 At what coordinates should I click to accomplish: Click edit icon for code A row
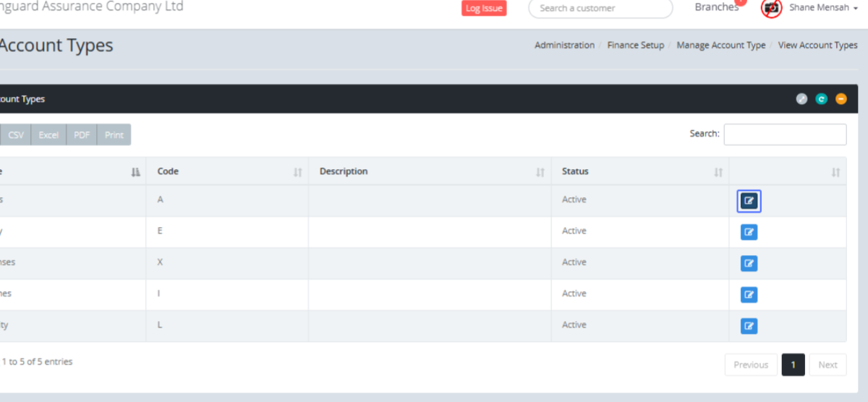[x=749, y=201]
